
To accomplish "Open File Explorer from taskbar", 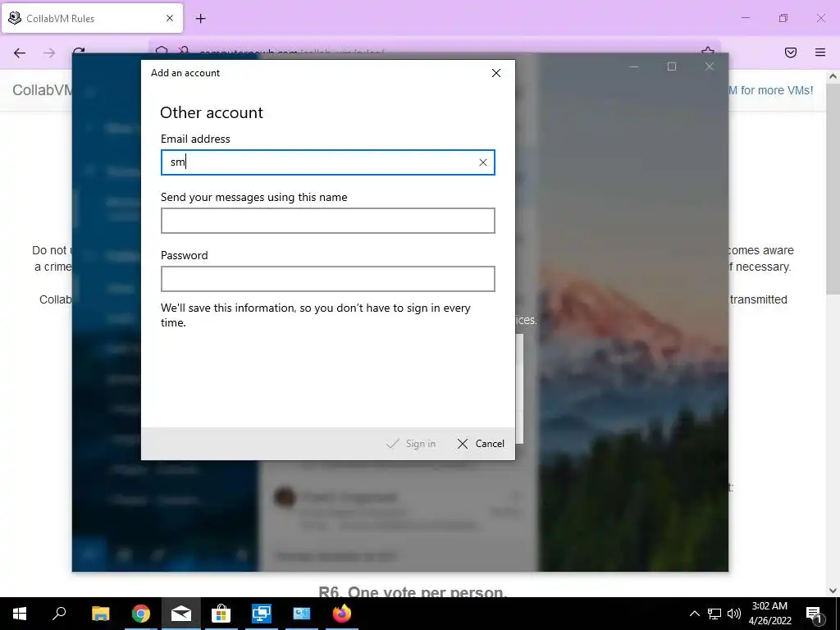I will pos(100,614).
